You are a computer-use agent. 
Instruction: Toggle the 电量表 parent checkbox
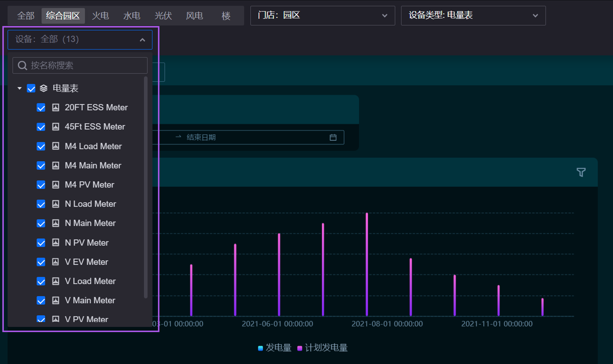tap(31, 88)
